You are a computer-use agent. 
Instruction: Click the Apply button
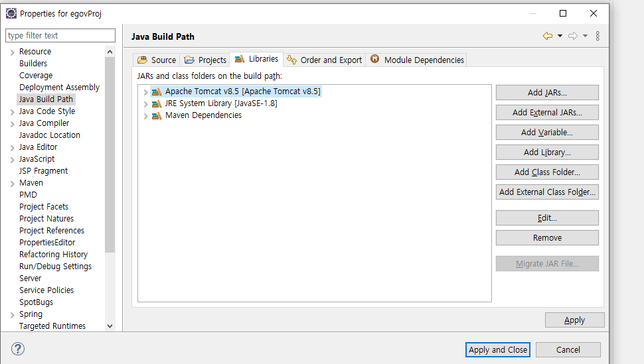(574, 320)
